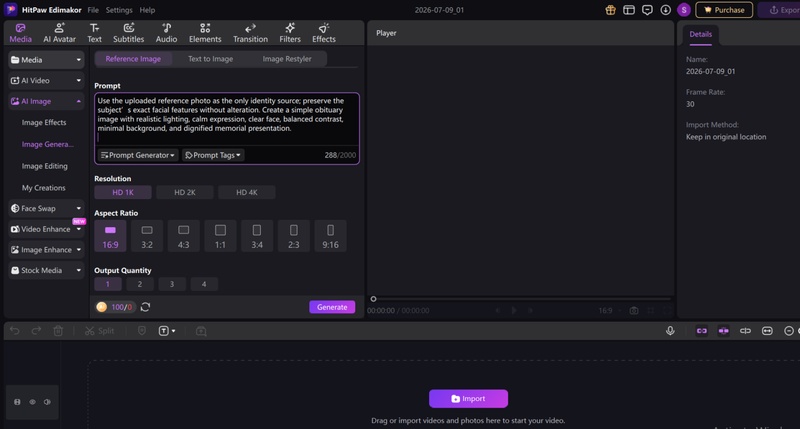Click inside the prompt text box
Viewport: 800px width, 429px height.
tap(227, 119)
